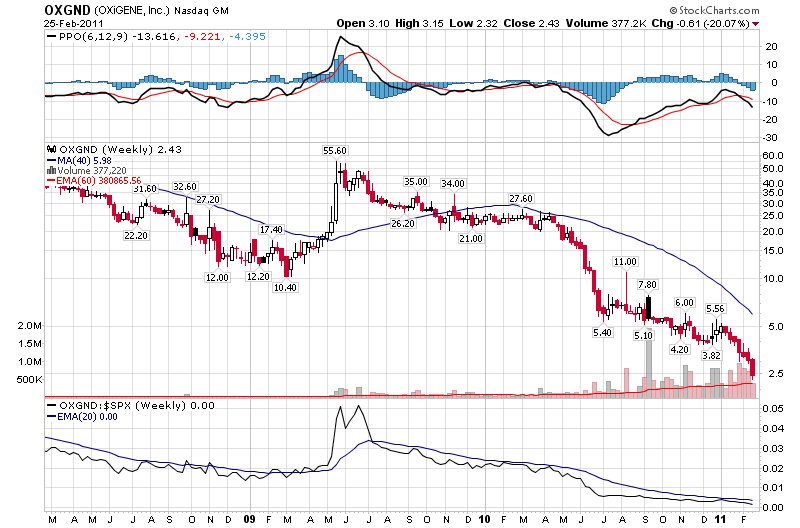
Task: Click the "09" year marker on time axis
Action: point(249,519)
